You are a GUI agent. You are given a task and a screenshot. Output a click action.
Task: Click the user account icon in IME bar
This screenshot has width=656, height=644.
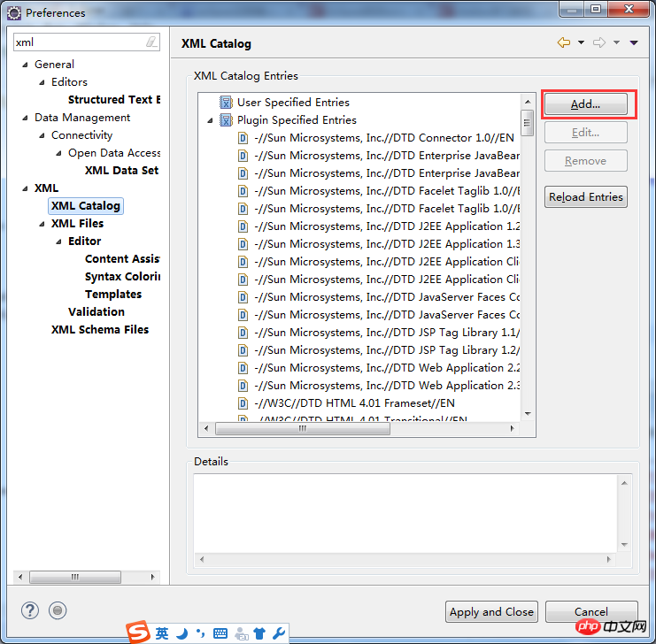point(241,634)
